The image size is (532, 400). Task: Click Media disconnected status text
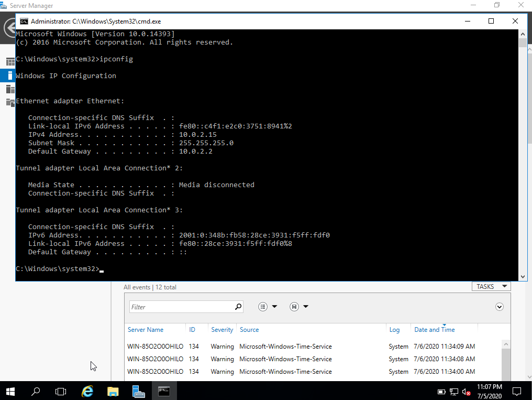coord(216,185)
